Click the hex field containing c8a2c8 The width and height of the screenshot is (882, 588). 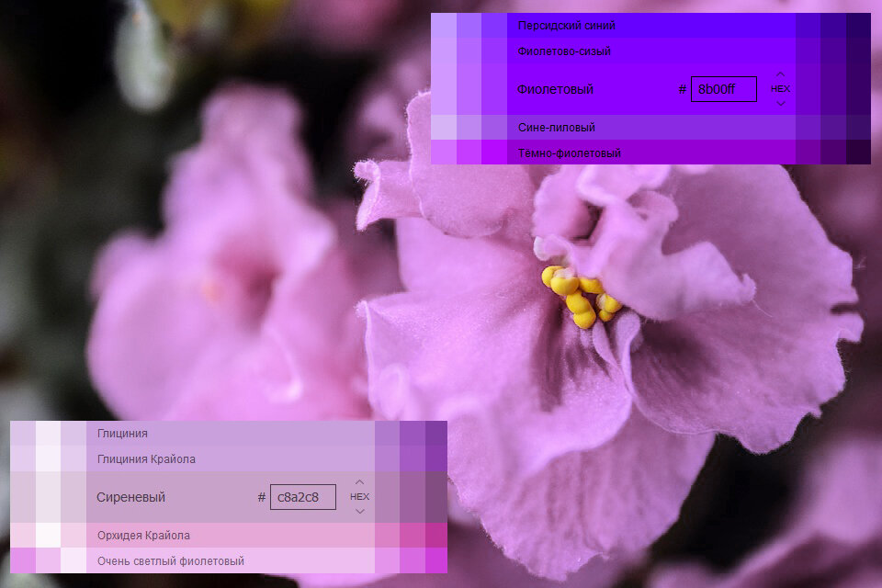(303, 497)
